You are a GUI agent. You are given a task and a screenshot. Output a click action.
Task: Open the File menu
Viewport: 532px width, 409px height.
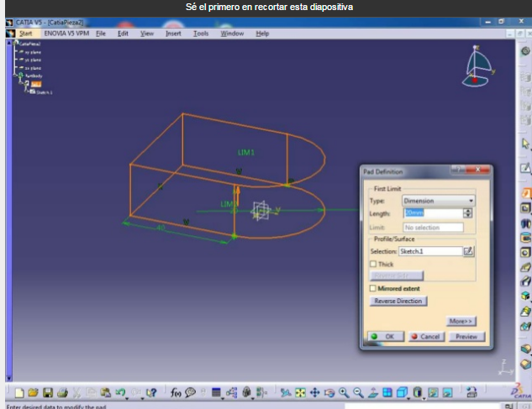pyautogui.click(x=101, y=34)
